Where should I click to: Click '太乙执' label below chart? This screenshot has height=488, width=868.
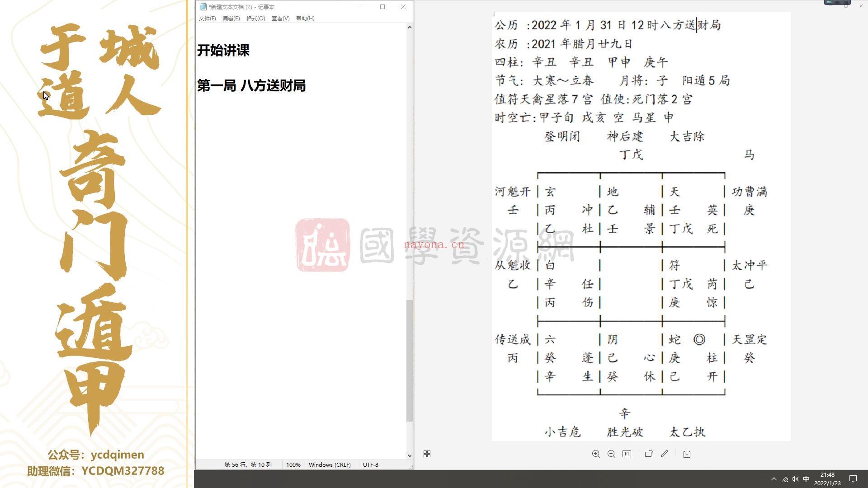pos(687,432)
